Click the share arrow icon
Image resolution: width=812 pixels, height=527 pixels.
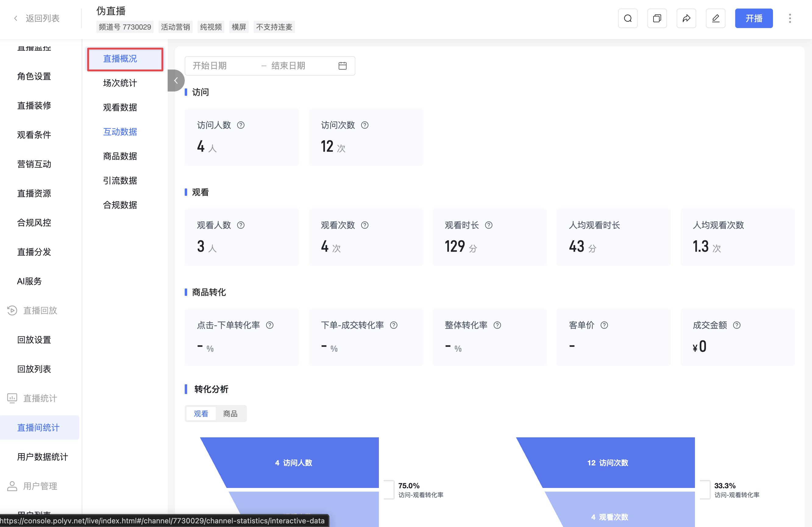coord(686,18)
